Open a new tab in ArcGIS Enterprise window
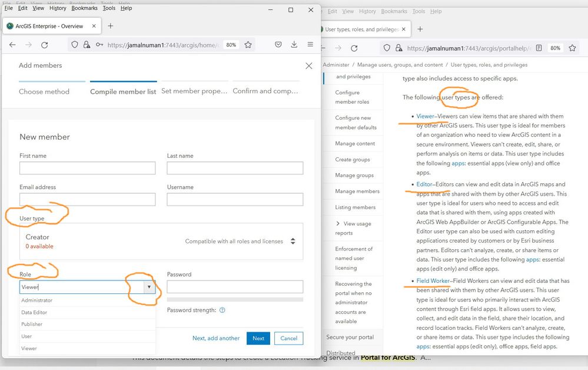The height and width of the screenshot is (370, 588). (x=110, y=26)
